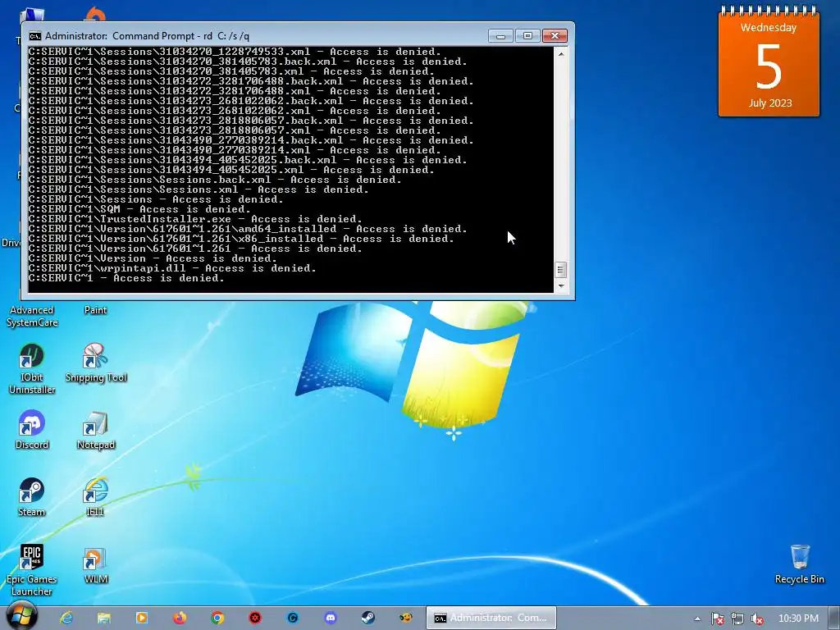Click the '31034270_1228749533.xml' output line
Viewport: 840px width, 630px height.
[x=235, y=52]
